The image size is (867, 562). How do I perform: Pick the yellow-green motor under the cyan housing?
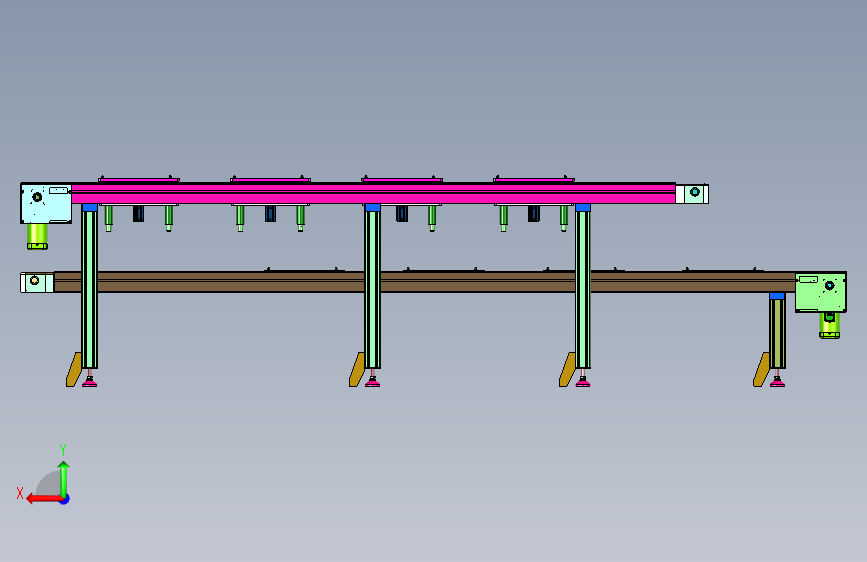(37, 237)
